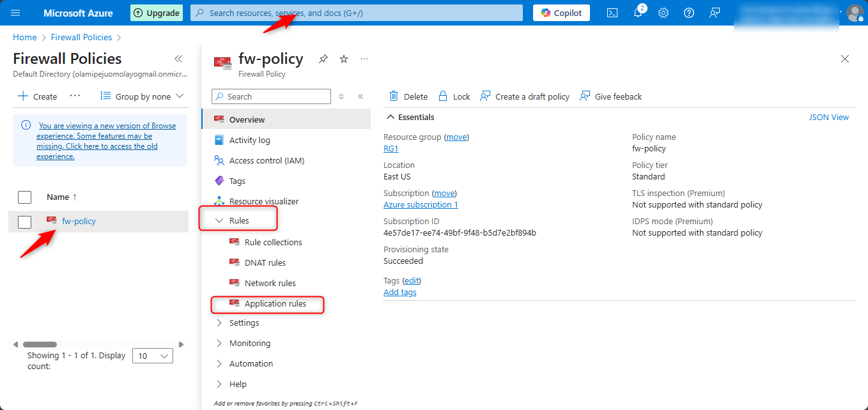This screenshot has height=410, width=868.
Task: Click Firewall Policies in the breadcrumb
Action: [x=81, y=37]
